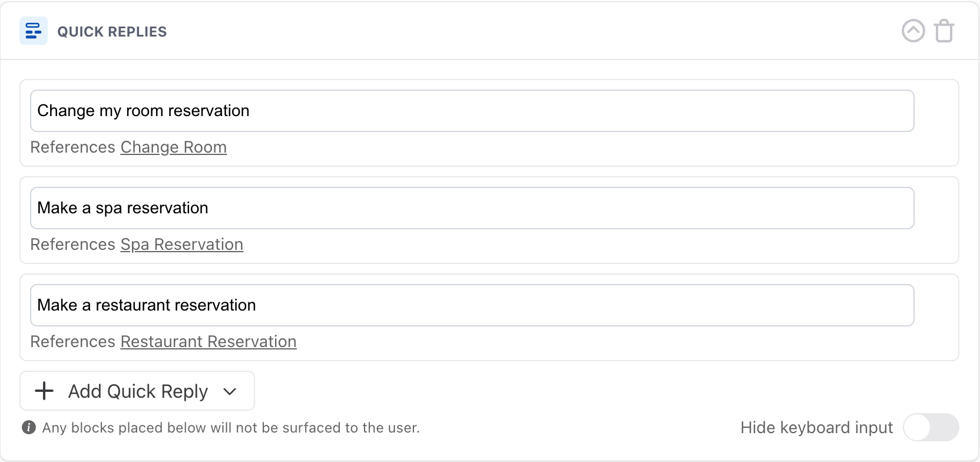The width and height of the screenshot is (980, 462).
Task: Open the Add Quick Reply dropdown arrow
Action: (230, 391)
